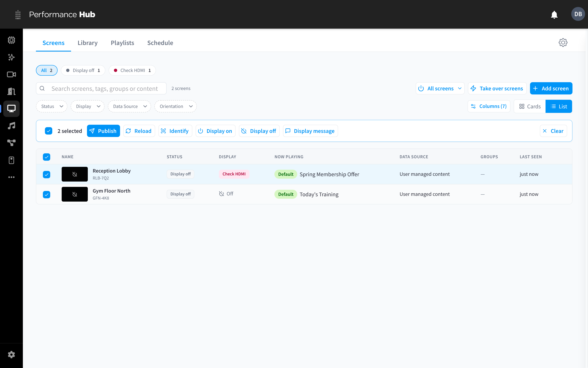The image size is (588, 368).
Task: Uncheck the 2 selected checkbox in action bar
Action: [49, 131]
